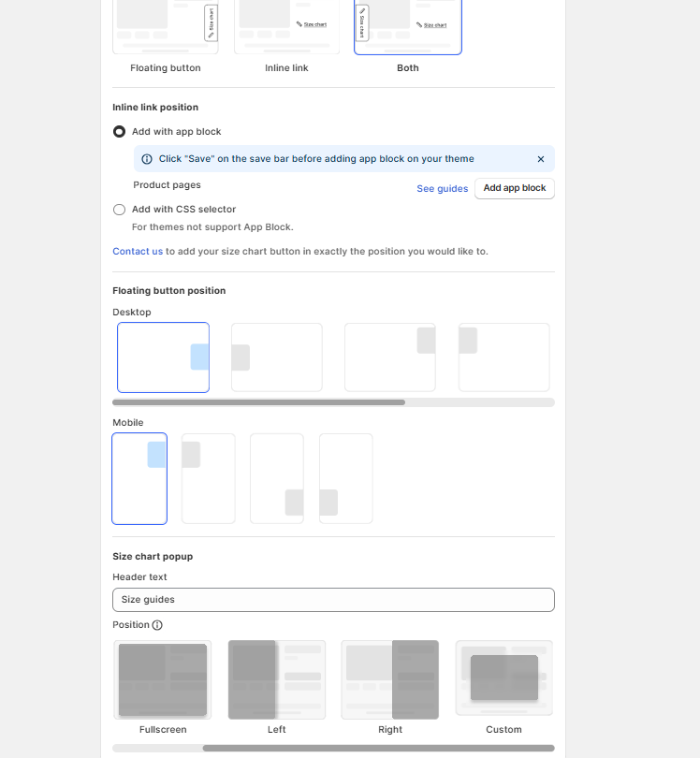Select Add with app block radio
The image size is (700, 758).
(x=119, y=132)
